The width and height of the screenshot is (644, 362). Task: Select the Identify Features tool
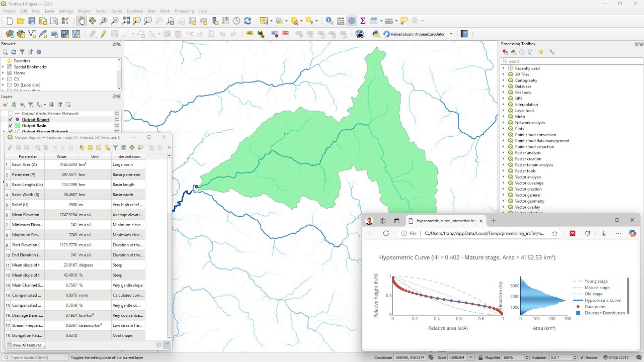click(330, 21)
